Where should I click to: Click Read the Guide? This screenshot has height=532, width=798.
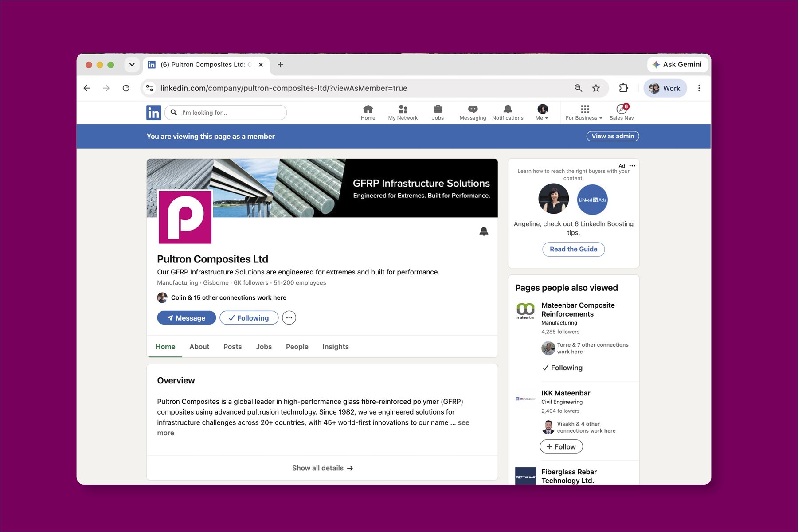tap(573, 249)
